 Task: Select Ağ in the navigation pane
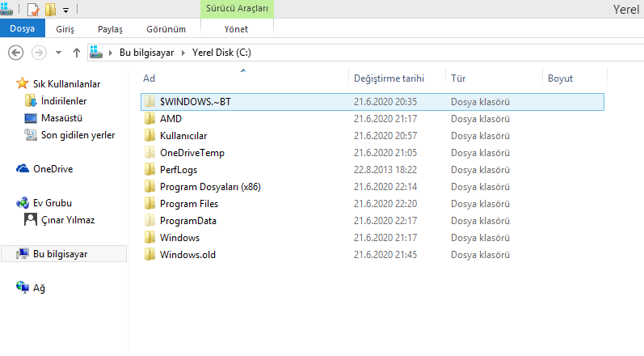(x=39, y=288)
